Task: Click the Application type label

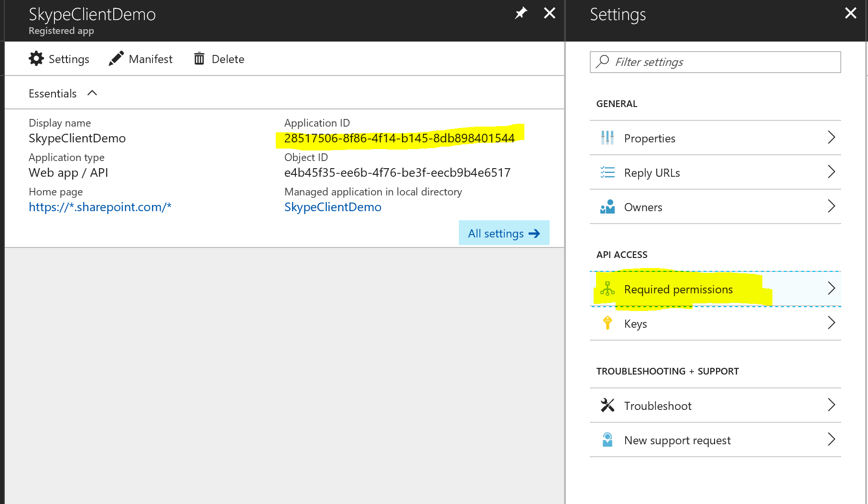Action: [66, 157]
